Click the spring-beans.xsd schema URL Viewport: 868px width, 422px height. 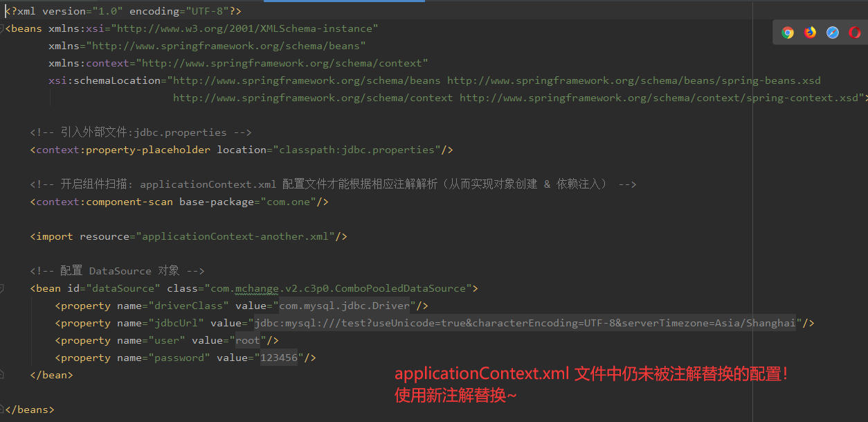(634, 80)
